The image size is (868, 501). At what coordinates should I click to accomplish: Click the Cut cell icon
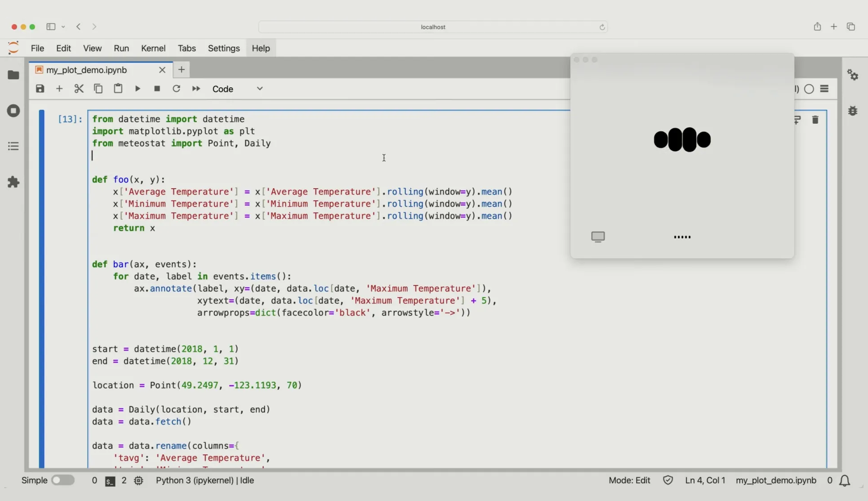78,88
